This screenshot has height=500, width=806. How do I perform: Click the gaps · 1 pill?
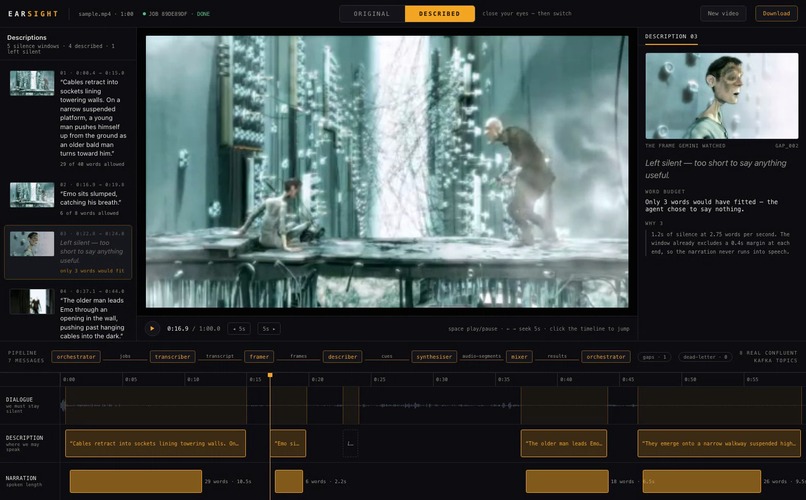[655, 357]
